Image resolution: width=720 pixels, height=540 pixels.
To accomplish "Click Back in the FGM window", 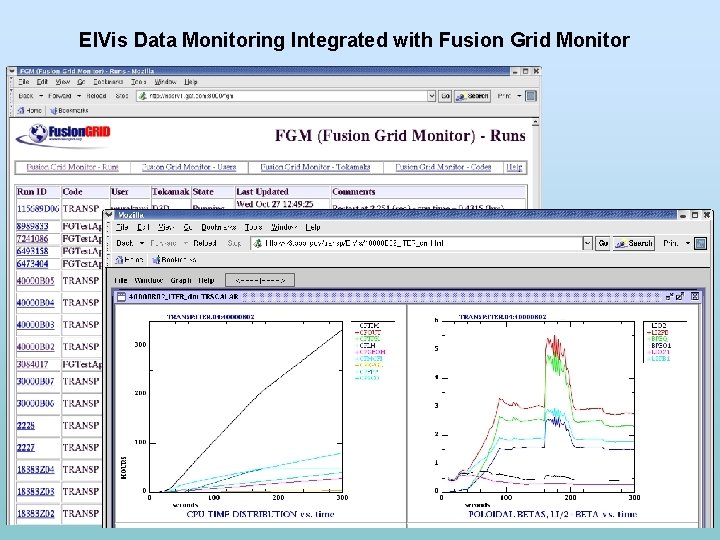I will (26, 96).
